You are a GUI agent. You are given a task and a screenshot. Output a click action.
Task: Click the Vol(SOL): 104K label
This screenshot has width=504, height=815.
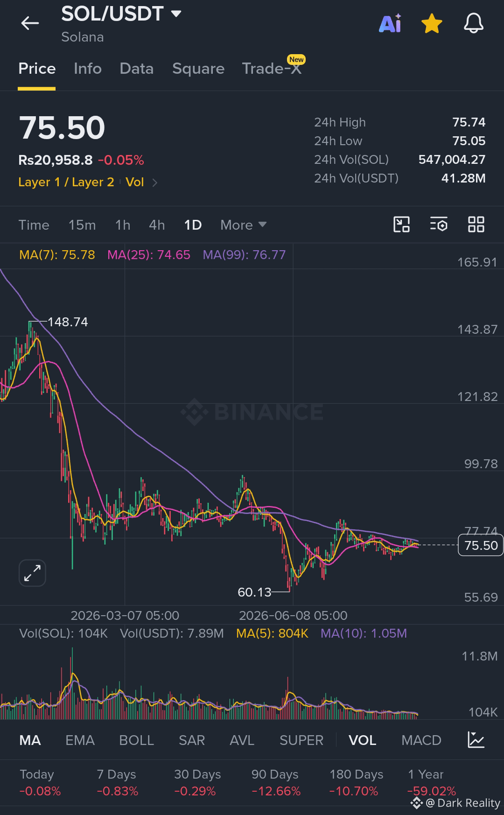(x=63, y=633)
